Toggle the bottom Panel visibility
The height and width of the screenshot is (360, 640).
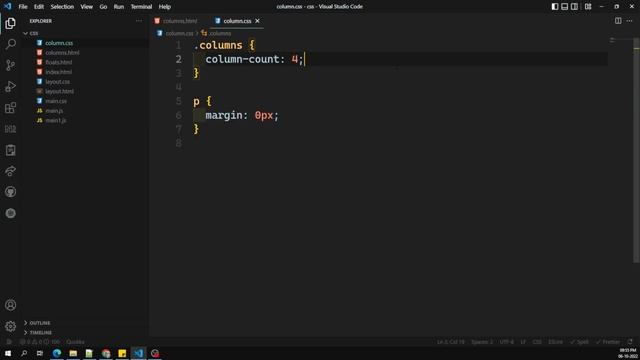coord(564,7)
